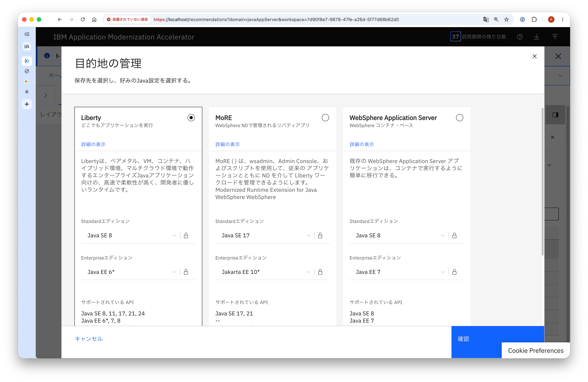
Task: Expand the left panel chevron
Action: click(x=46, y=95)
